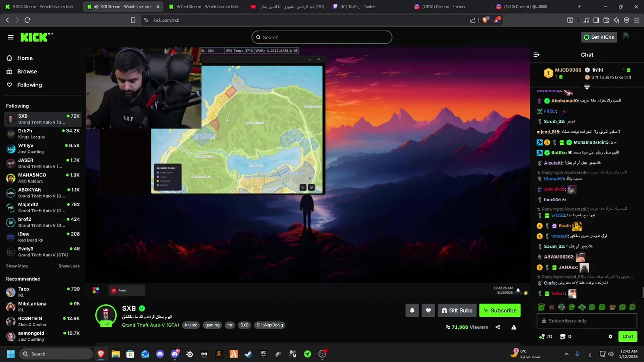Screen dimensions: 644x362
Task: Open MiloLantana recommended channel
Action: (x=43, y=306)
